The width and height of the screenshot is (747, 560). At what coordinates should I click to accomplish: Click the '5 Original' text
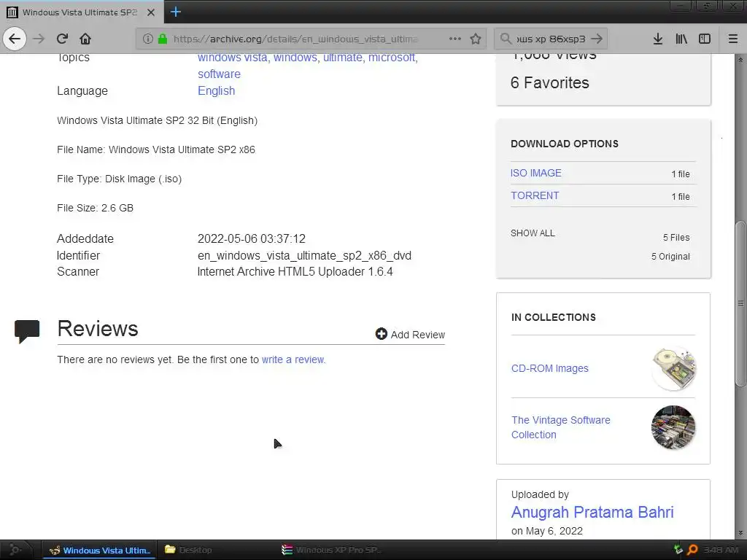671,257
